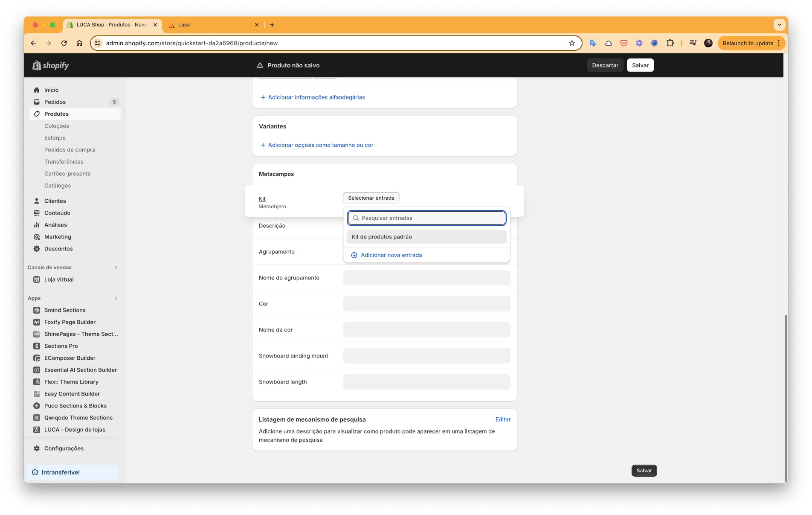
Task: Switch to the Luca browser tab
Action: click(213, 25)
